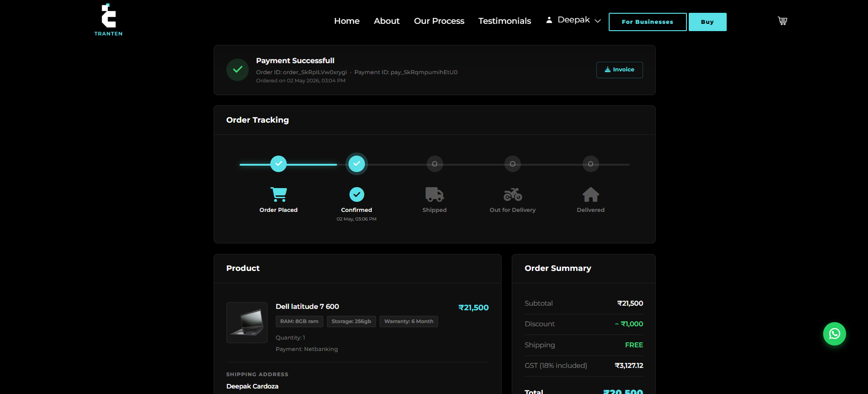Click the Out for Delivery motorbike icon
The height and width of the screenshot is (394, 868).
513,194
